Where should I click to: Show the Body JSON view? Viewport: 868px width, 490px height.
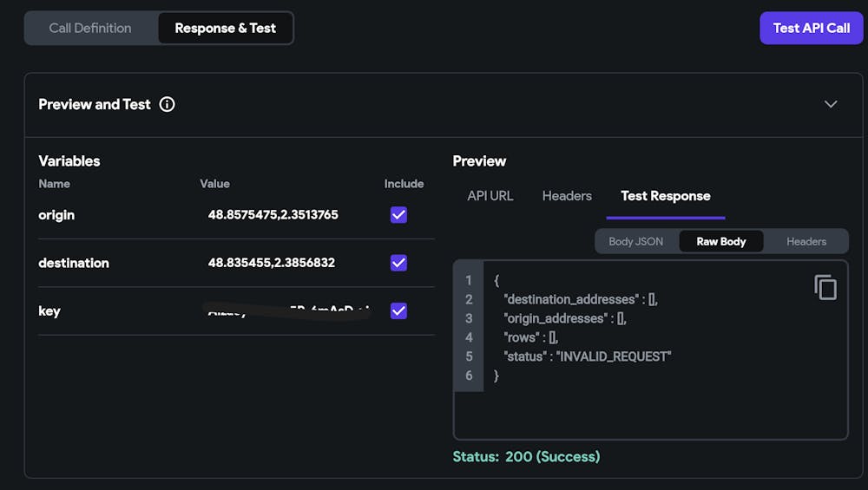pos(636,241)
